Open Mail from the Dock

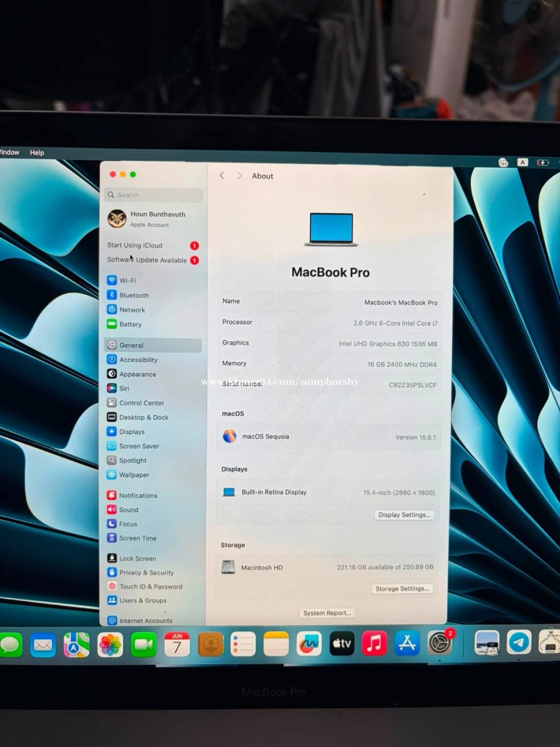click(x=43, y=645)
